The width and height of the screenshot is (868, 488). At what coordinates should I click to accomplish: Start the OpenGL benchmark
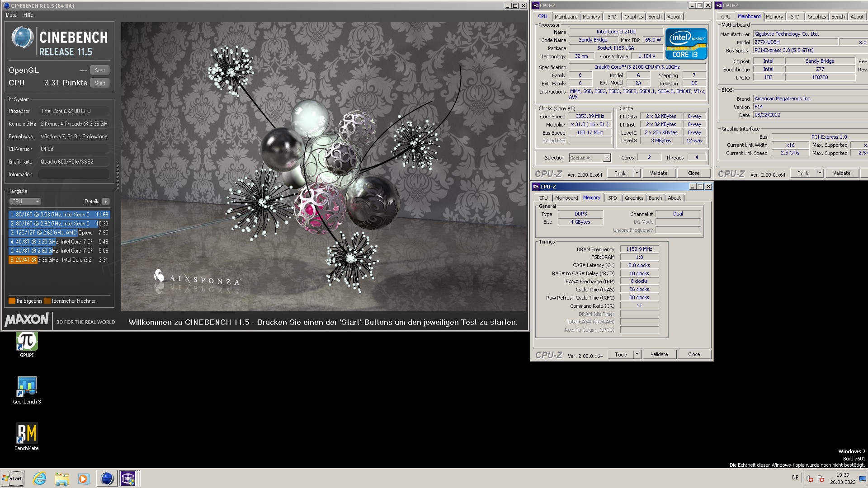(x=100, y=70)
